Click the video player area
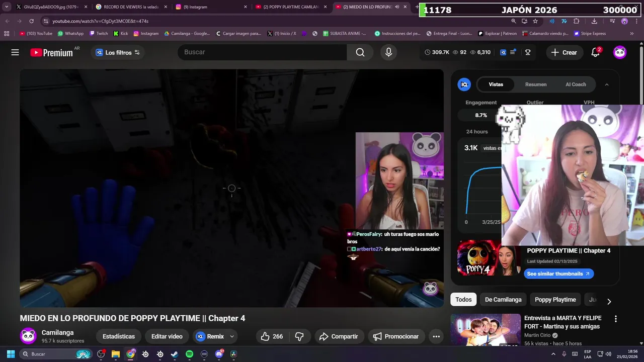Screen dimensions: 644x362 [x=231, y=188]
